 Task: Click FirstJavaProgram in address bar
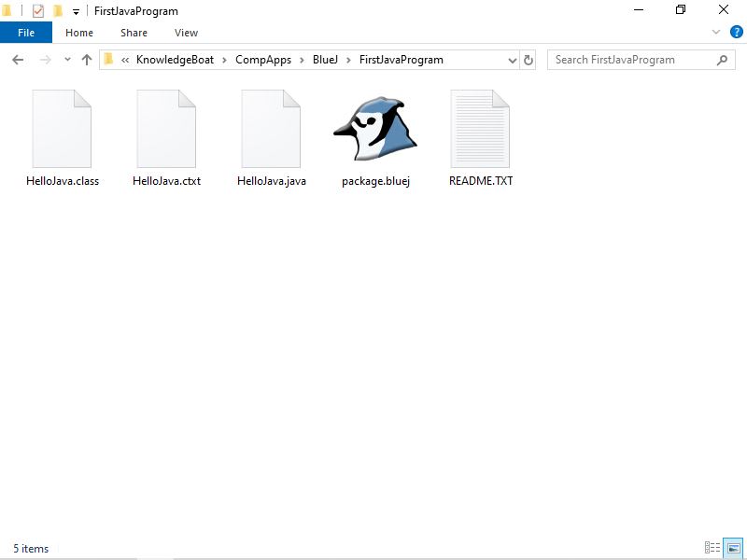[x=402, y=60]
